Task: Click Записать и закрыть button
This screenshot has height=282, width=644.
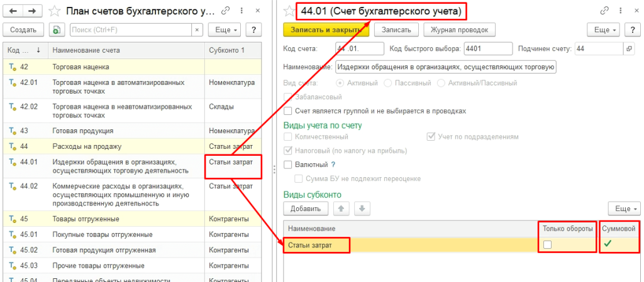Action: [x=326, y=30]
